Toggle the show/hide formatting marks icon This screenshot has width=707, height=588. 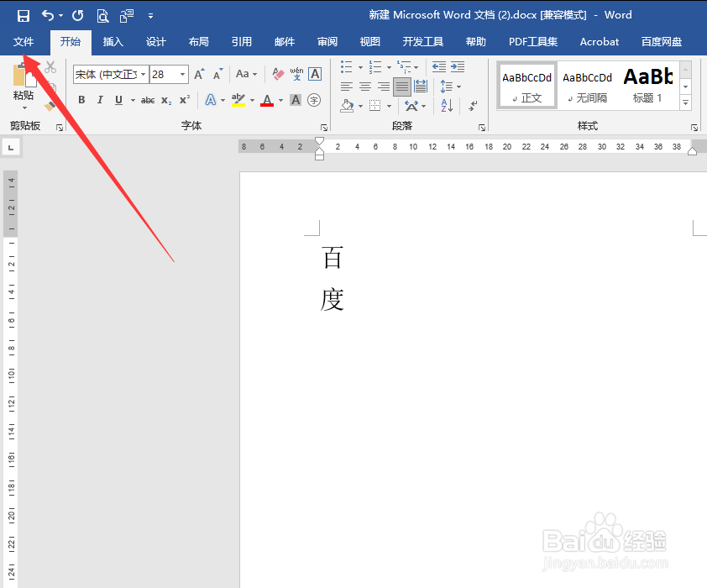tap(472, 106)
